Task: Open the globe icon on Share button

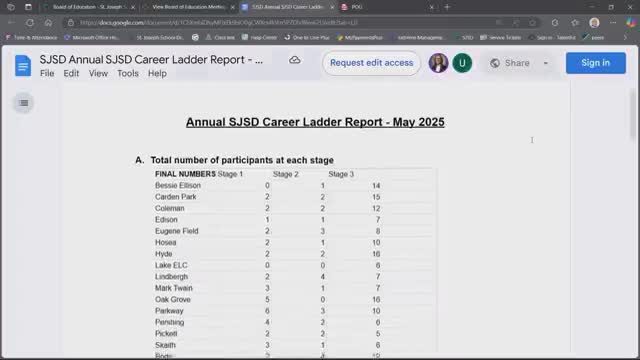Action: click(x=495, y=63)
